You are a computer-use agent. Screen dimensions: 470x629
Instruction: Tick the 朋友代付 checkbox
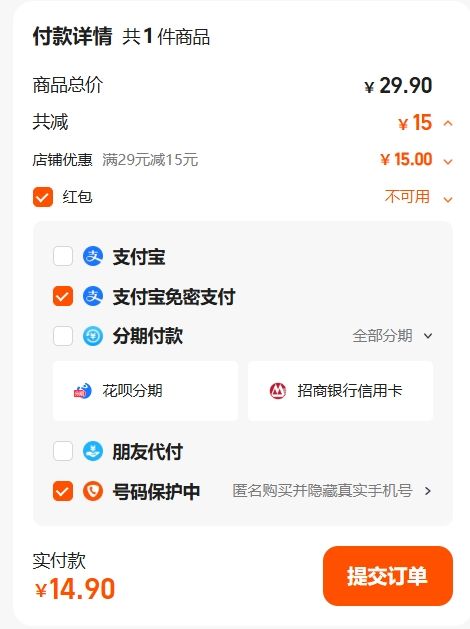63,451
